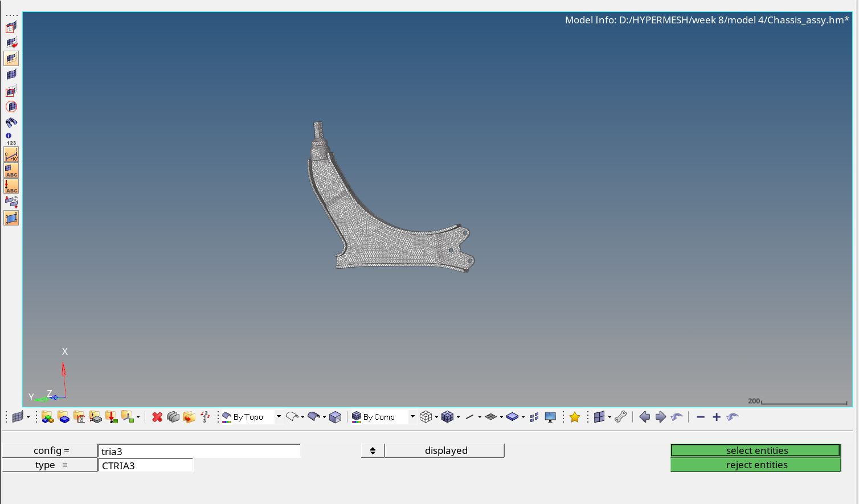The width and height of the screenshot is (859, 504).
Task: Open the By Topo dropdown
Action: [278, 417]
